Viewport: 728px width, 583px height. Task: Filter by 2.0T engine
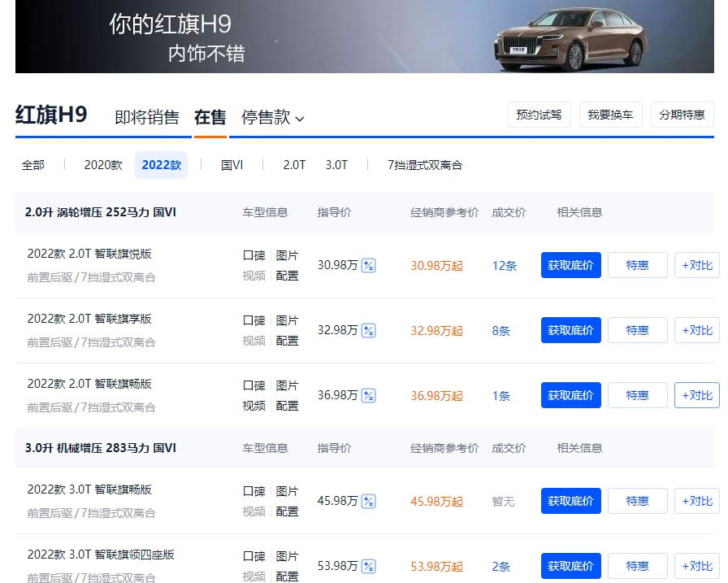(x=294, y=165)
